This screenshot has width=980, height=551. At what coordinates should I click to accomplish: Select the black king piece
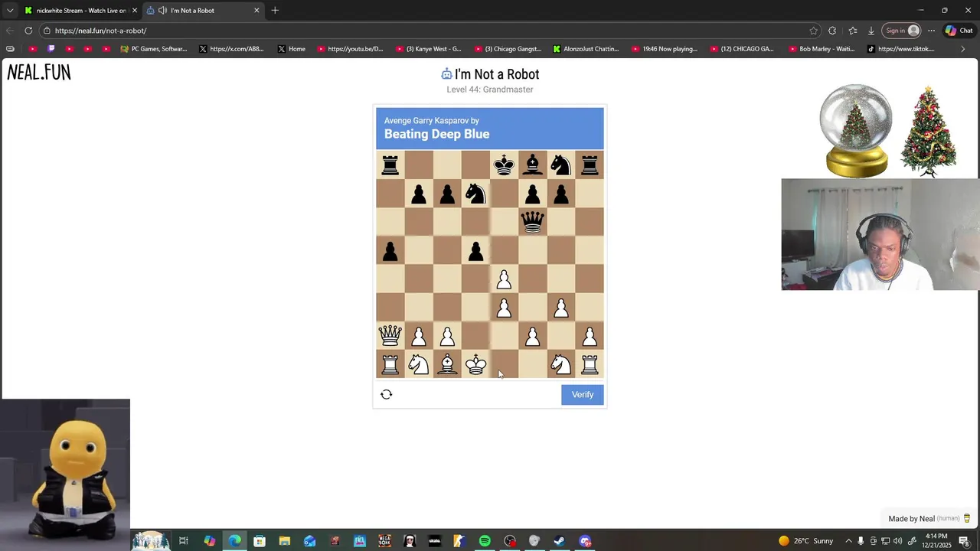504,165
